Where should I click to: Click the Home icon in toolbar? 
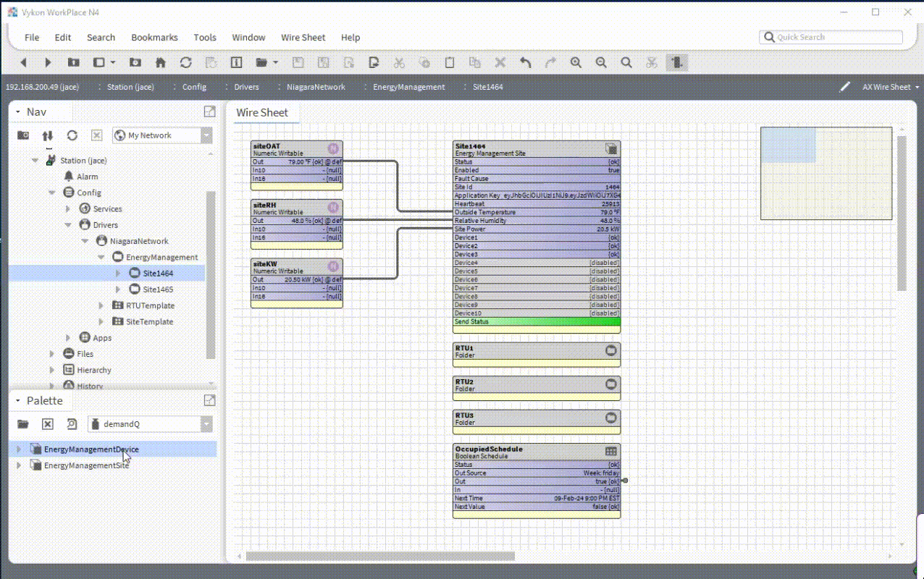click(161, 63)
